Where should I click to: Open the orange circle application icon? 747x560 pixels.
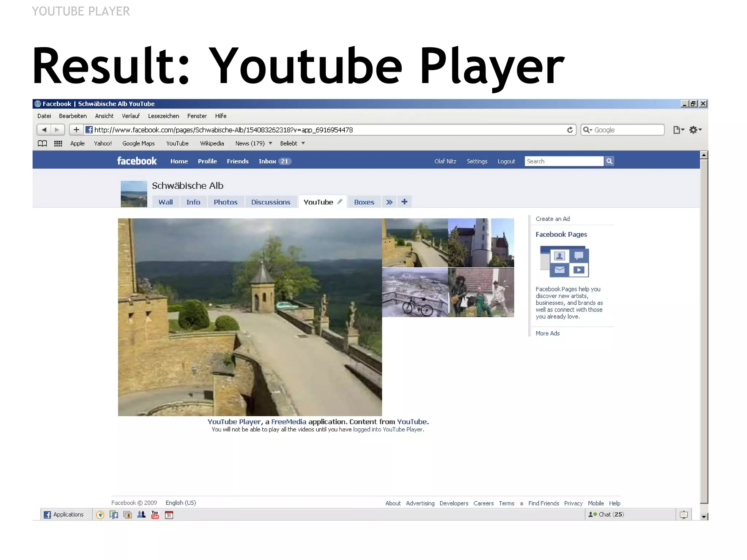[x=100, y=515]
